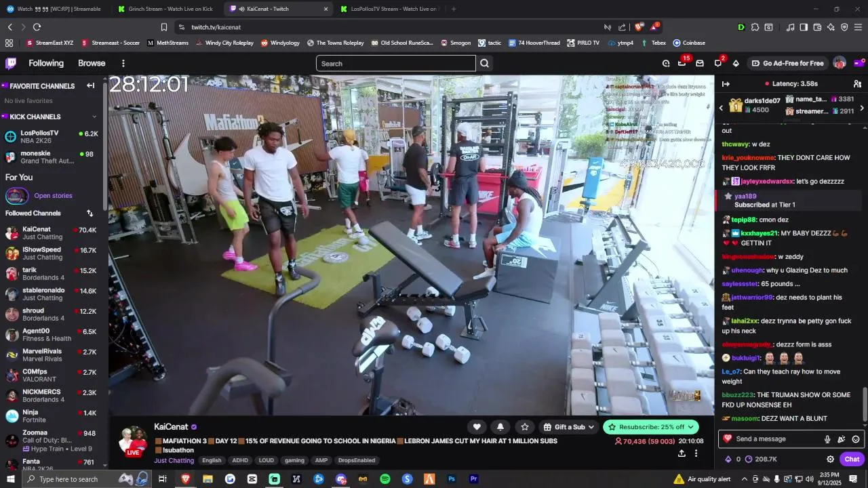This screenshot has height=488, width=868.
Task: Toggle the browser sidebar panel icon
Action: click(x=804, y=27)
